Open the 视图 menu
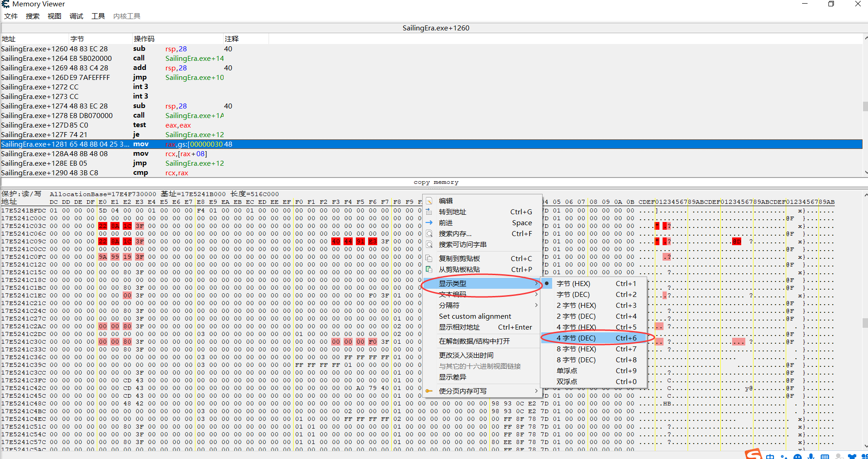 (x=55, y=16)
